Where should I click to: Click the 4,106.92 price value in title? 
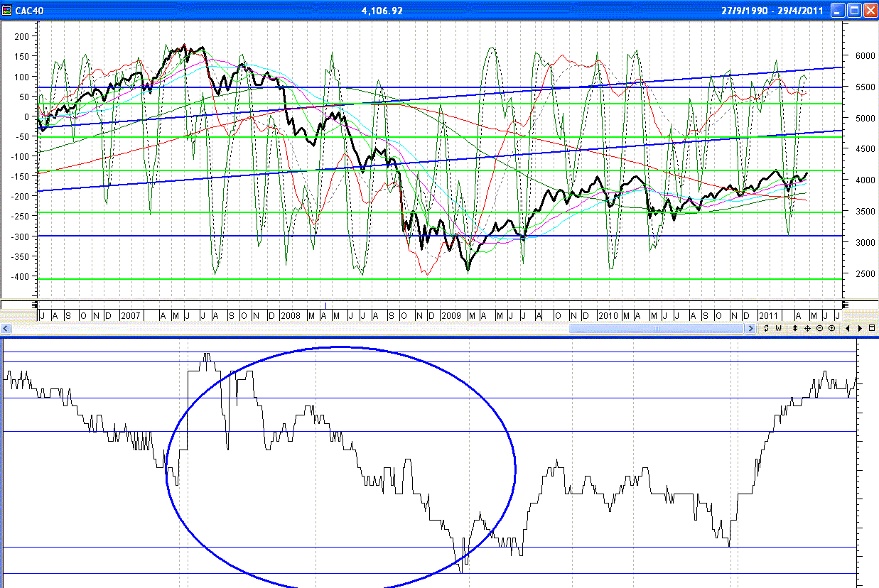point(382,11)
